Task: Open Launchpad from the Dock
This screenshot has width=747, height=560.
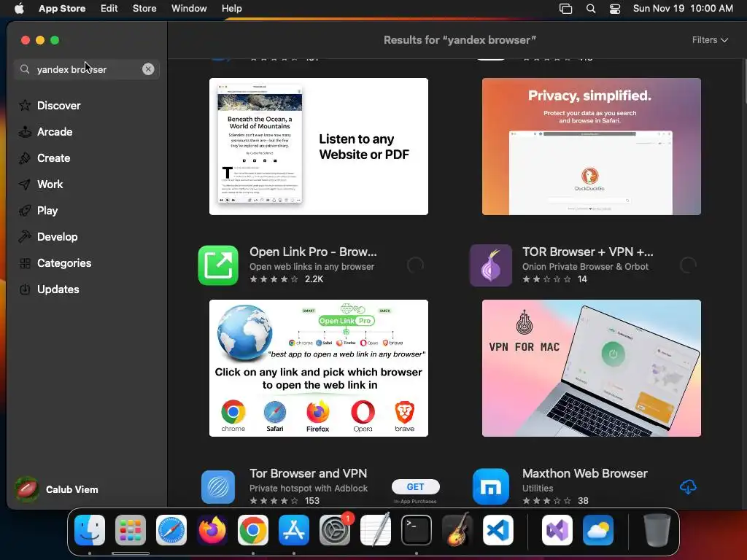Action: click(131, 530)
